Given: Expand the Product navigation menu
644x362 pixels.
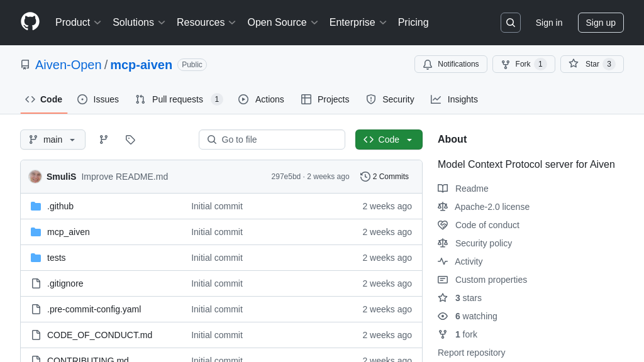Looking at the screenshot, I should pyautogui.click(x=78, y=23).
